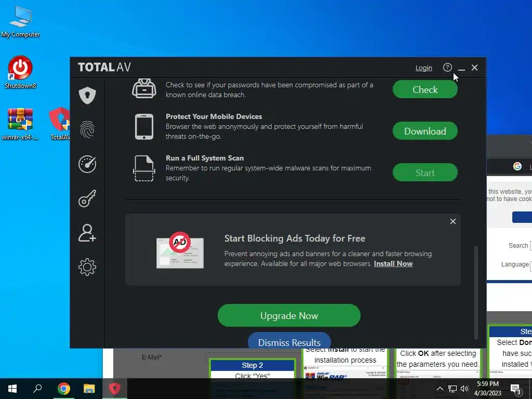532x399 pixels.
Task: Open the key Password Vault section
Action: click(87, 198)
